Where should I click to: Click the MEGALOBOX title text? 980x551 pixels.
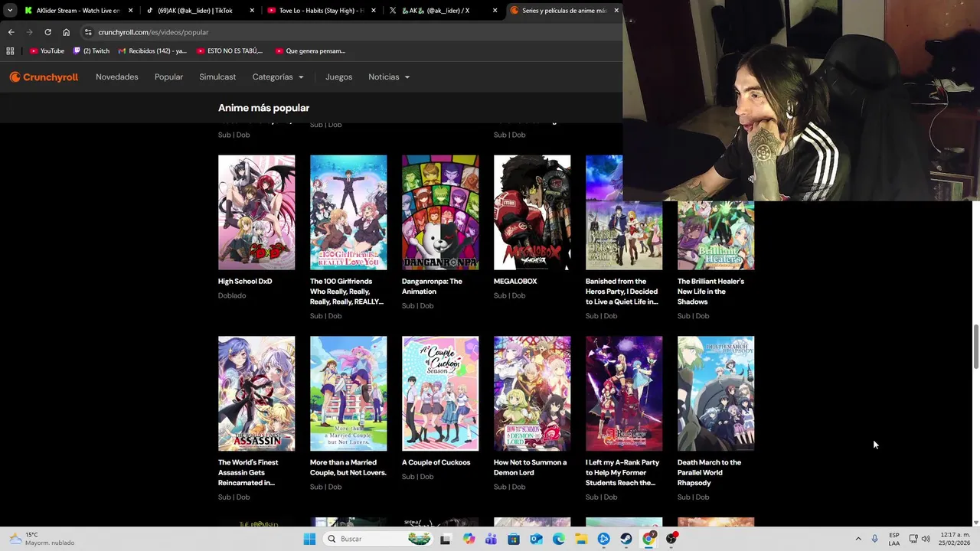(x=515, y=282)
